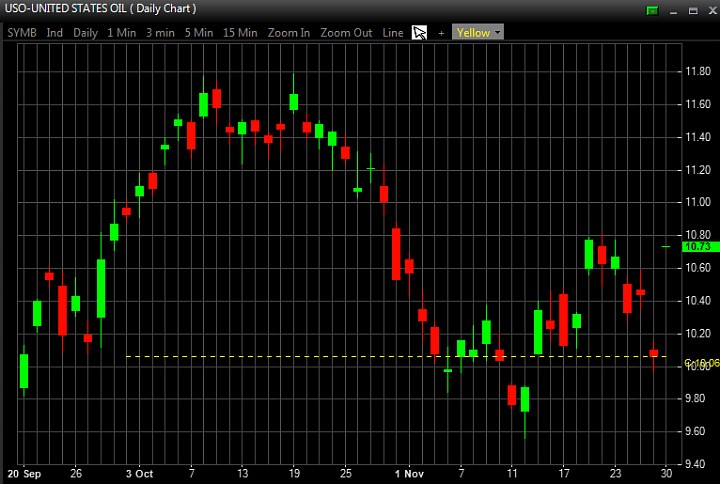720x484 pixels.
Task: Click the 19 date axis label
Action: point(294,473)
